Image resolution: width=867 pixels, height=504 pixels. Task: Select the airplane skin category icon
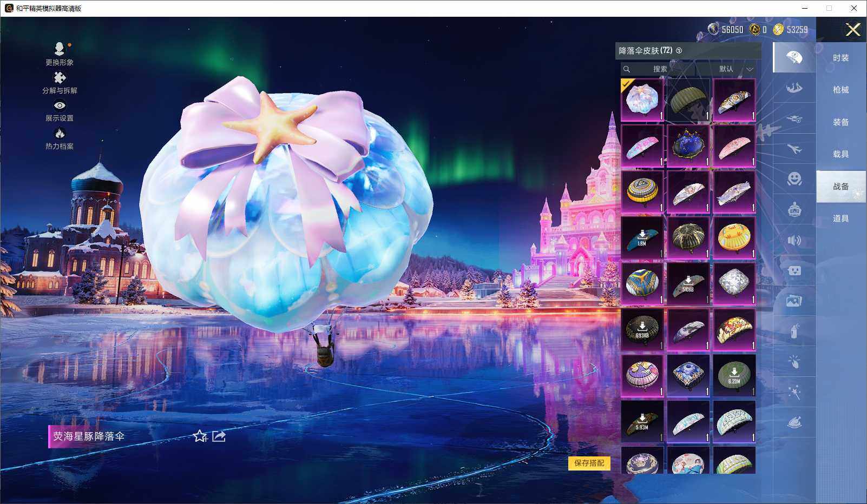pyautogui.click(x=794, y=149)
